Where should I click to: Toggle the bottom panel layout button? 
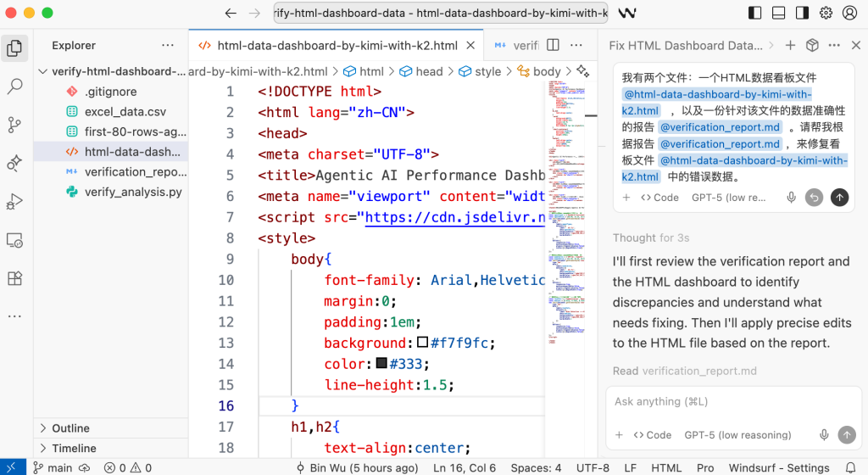[778, 13]
